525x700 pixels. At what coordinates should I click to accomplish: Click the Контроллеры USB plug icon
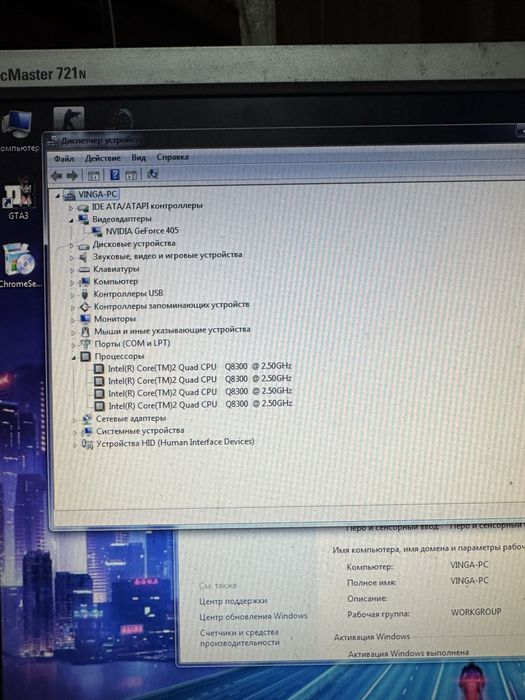[84, 294]
